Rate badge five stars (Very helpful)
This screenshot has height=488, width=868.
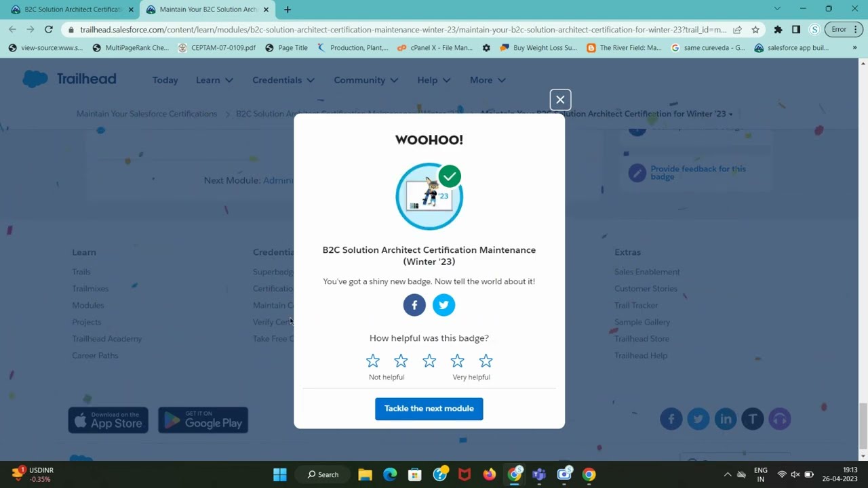pos(486,361)
